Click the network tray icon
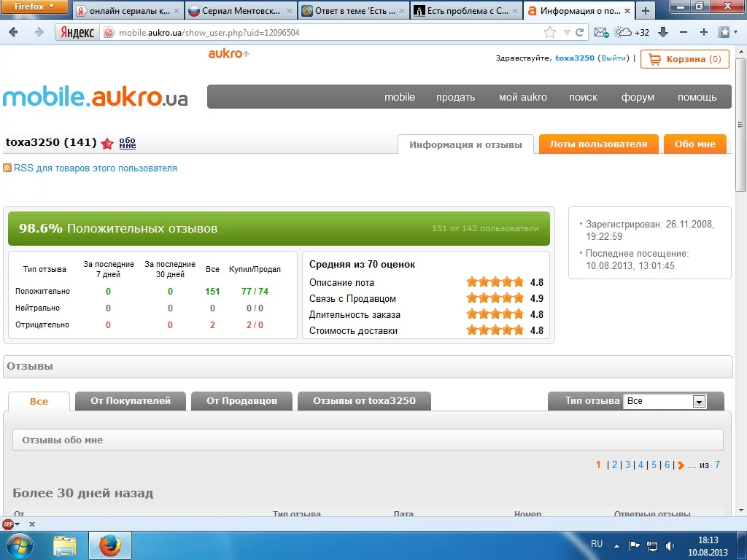This screenshot has height=560, width=747. [652, 545]
